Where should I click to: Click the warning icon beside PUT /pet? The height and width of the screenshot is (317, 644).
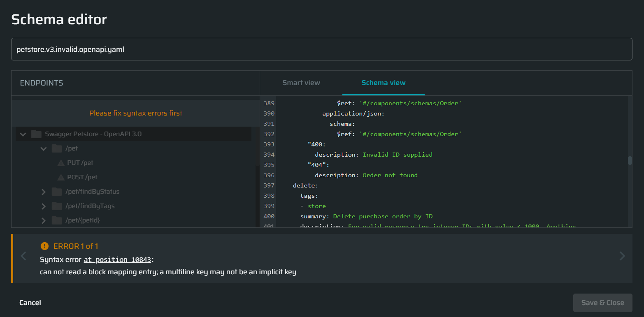click(x=61, y=163)
